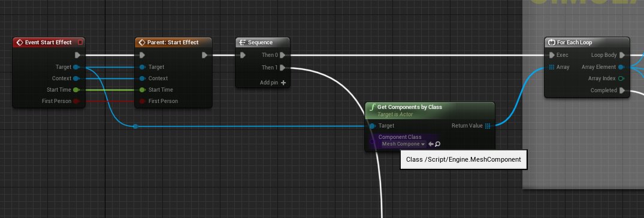Image resolution: width=644 pixels, height=218 pixels.
Task: Click Context output pin on Event Start Effect
Action: (76, 78)
